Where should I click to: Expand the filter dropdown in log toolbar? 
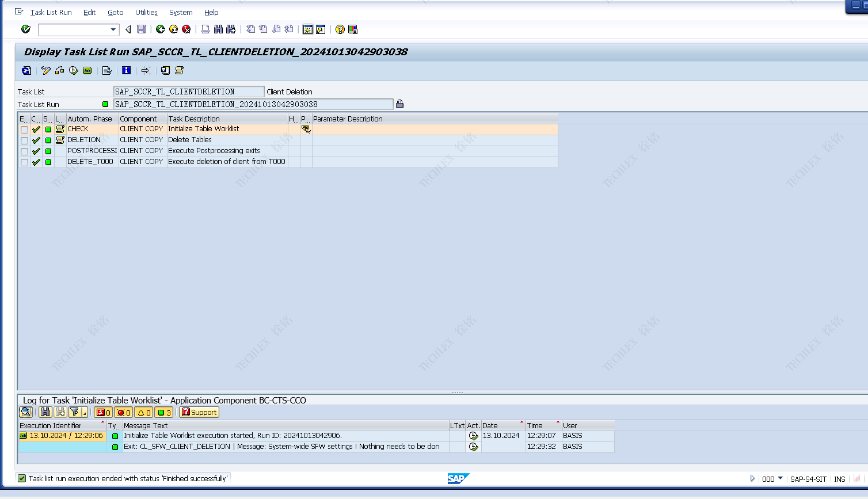point(84,413)
